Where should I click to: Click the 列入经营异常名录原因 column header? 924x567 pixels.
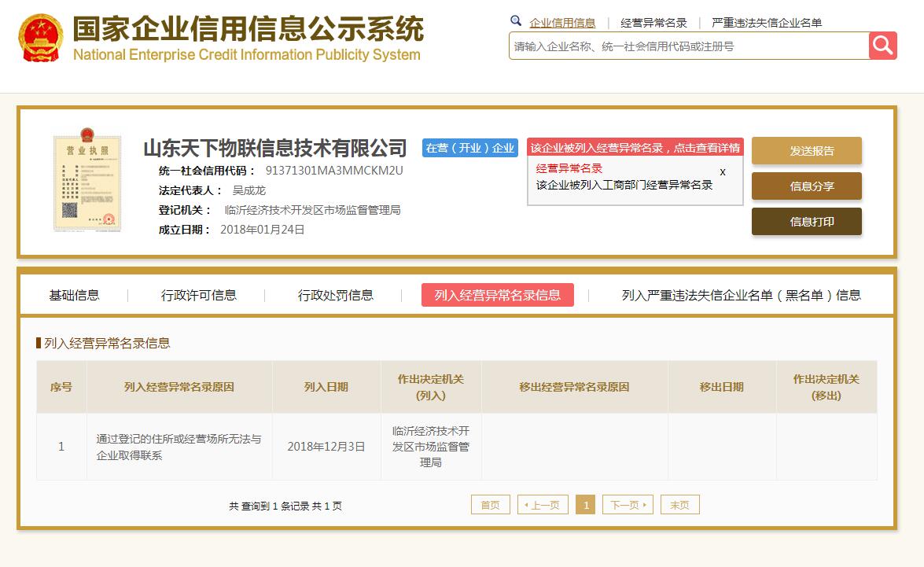tap(179, 387)
